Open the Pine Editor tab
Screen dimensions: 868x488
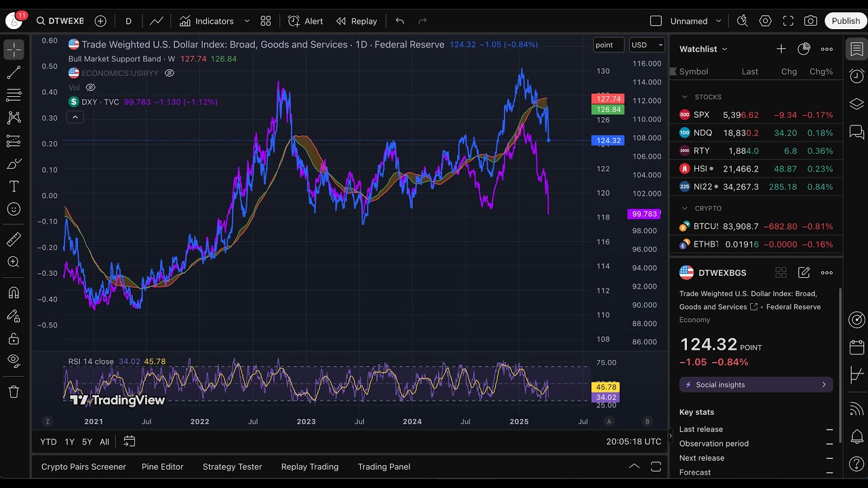[x=163, y=466]
